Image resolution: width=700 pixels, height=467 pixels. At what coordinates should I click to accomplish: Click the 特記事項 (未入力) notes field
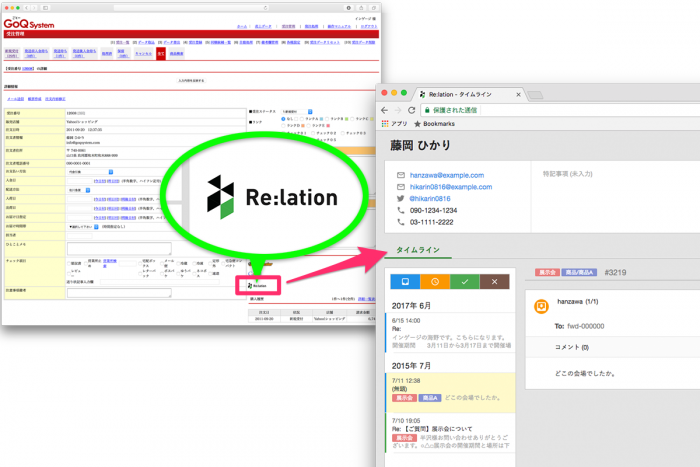[567, 174]
